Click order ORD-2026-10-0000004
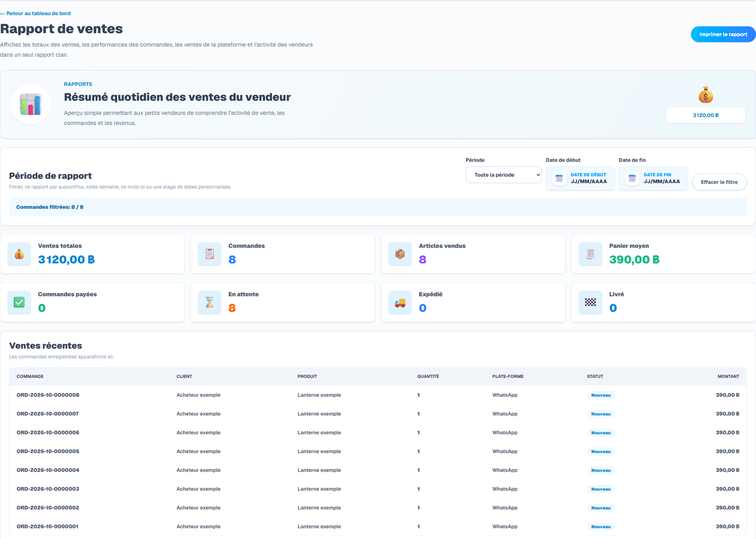The image size is (756, 539). pyautogui.click(x=48, y=470)
